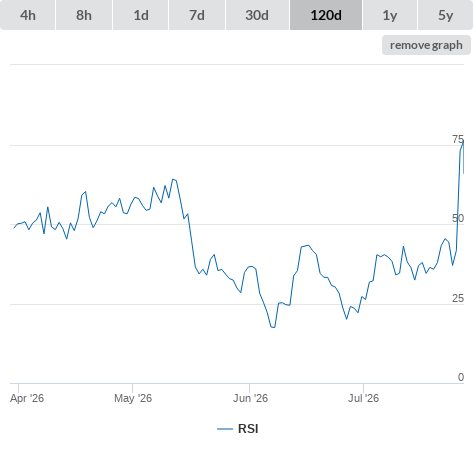Open the 7d range tab
The image size is (474, 455).
pyautogui.click(x=197, y=15)
